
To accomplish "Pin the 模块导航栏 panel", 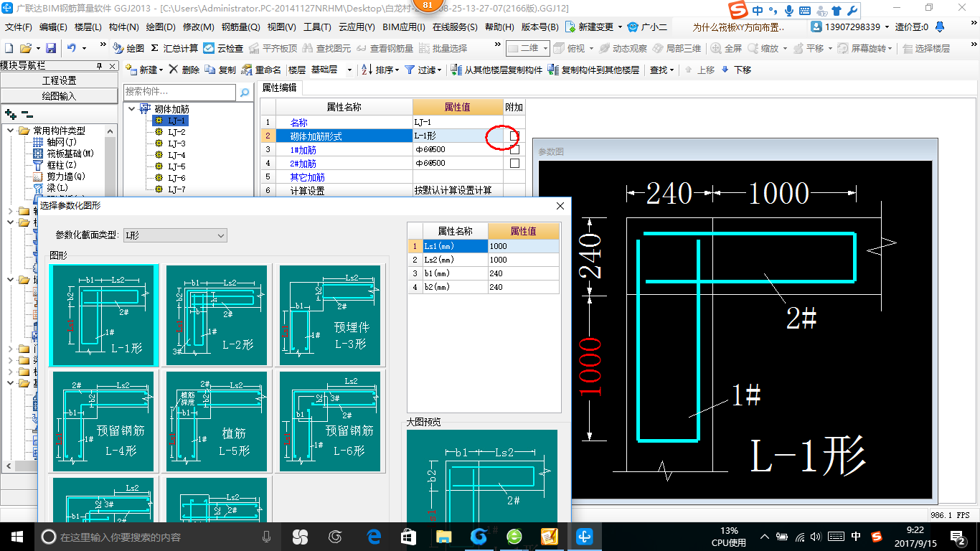I will [100, 66].
